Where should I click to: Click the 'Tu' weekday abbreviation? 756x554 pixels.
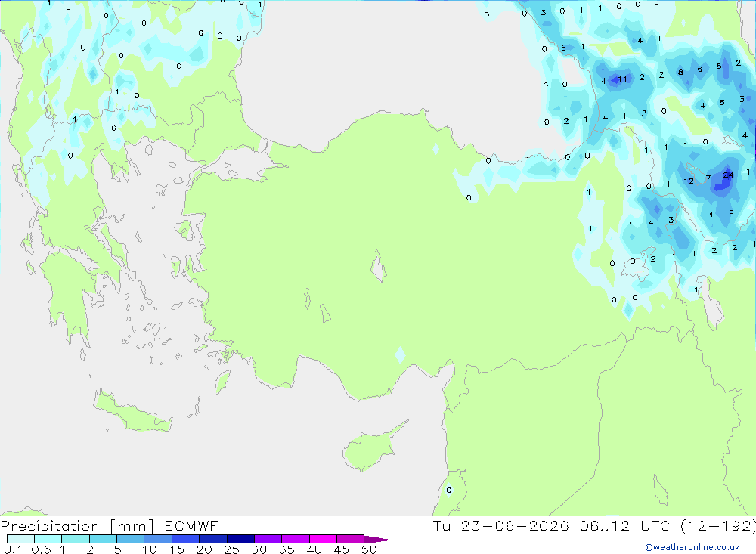(x=442, y=525)
